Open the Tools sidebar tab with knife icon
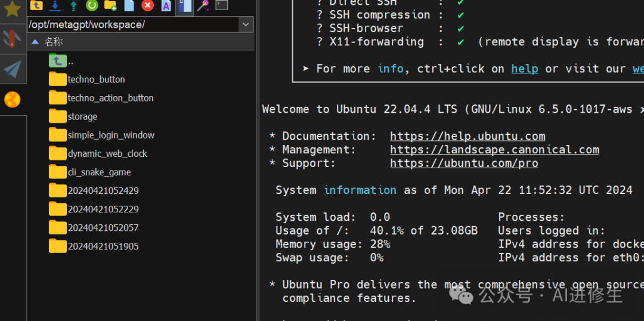Screen dimensions: 644x321 [13, 39]
